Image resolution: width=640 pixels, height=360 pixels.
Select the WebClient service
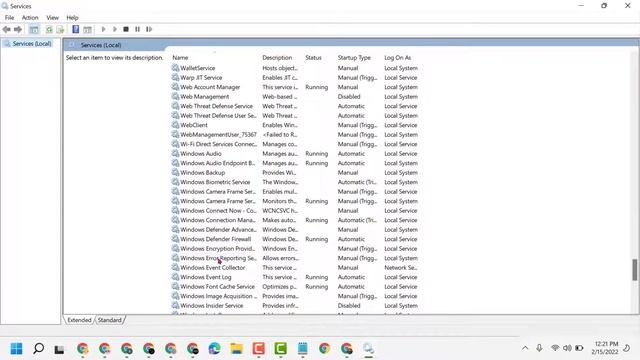pyautogui.click(x=295, y=125)
